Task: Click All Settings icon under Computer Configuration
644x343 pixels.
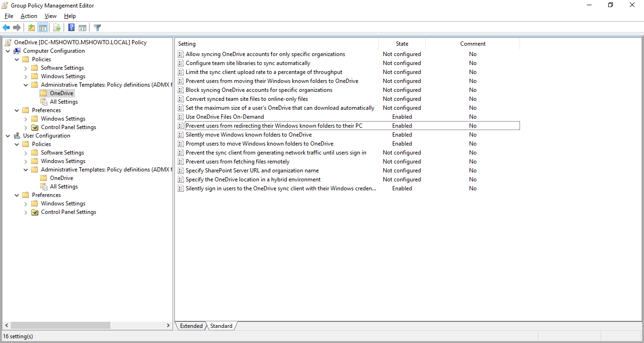Action: click(44, 102)
